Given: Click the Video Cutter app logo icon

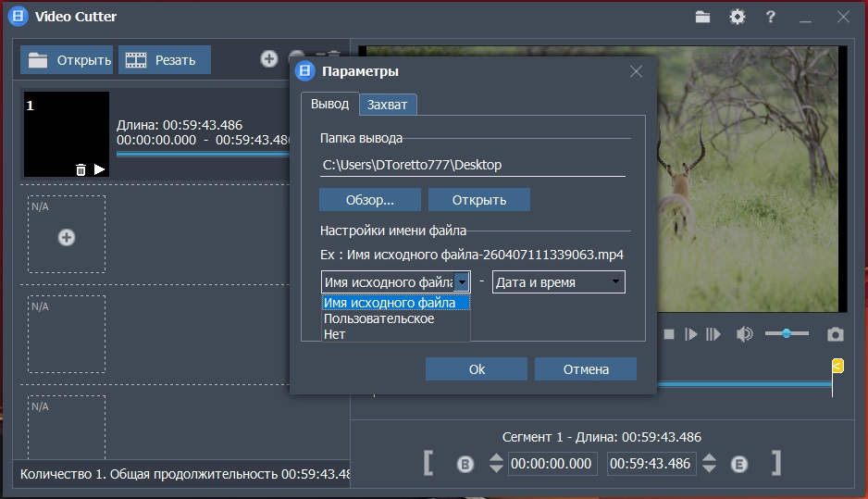Looking at the screenshot, I should pyautogui.click(x=19, y=16).
